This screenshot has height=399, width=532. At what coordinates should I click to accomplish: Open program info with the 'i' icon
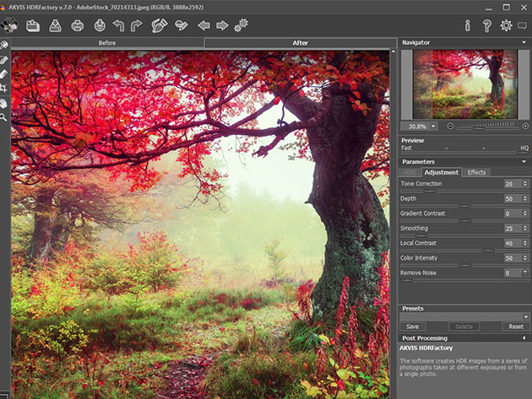(x=467, y=25)
